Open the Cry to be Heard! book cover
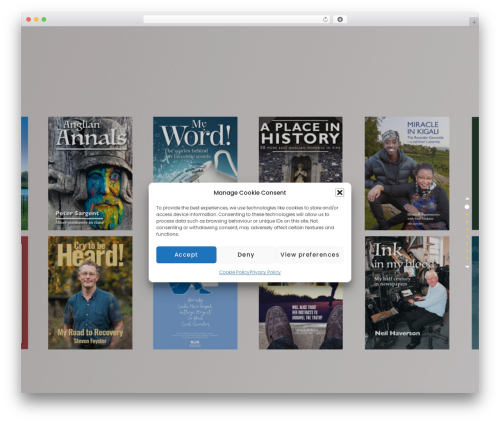The height and width of the screenshot is (423, 500). tap(90, 293)
